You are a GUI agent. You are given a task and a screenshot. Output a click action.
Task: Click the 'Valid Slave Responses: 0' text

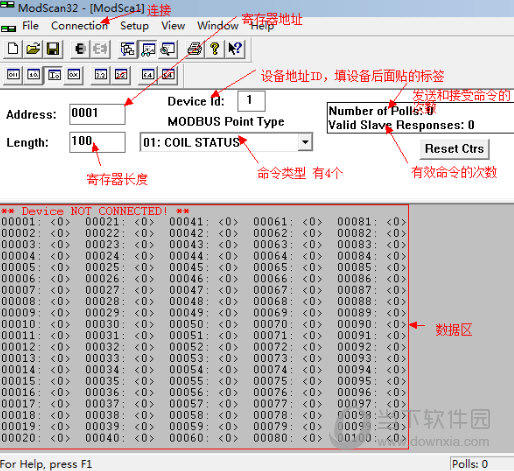click(401, 125)
